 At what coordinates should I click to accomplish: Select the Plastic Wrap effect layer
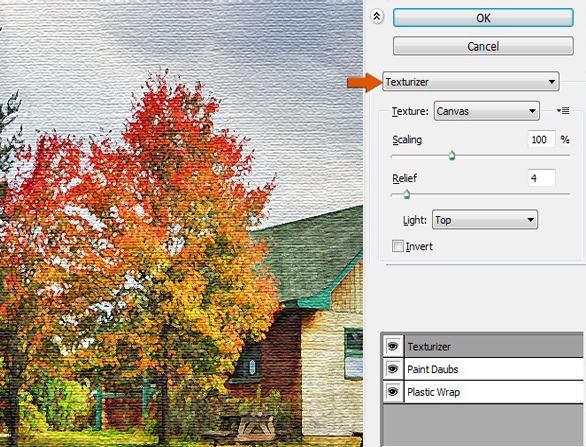493,392
